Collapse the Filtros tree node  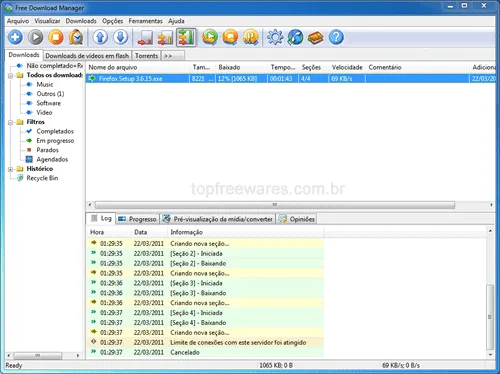[11, 122]
